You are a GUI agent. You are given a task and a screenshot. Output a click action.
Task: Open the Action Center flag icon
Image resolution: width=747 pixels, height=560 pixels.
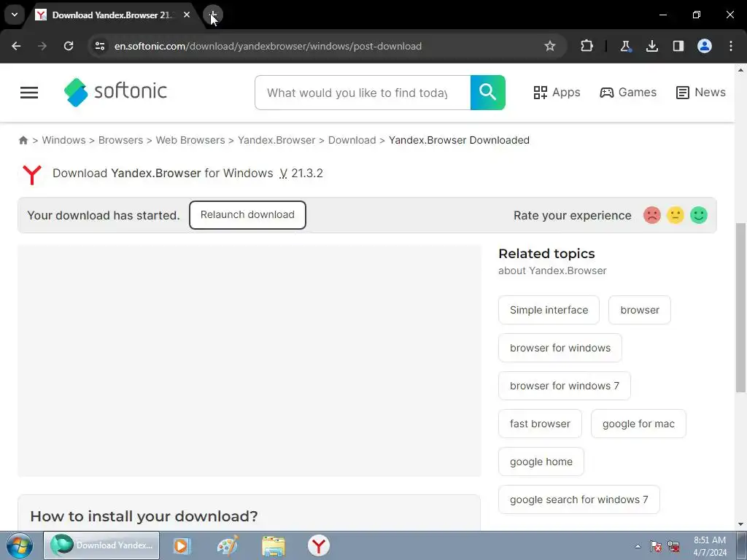[x=656, y=546]
